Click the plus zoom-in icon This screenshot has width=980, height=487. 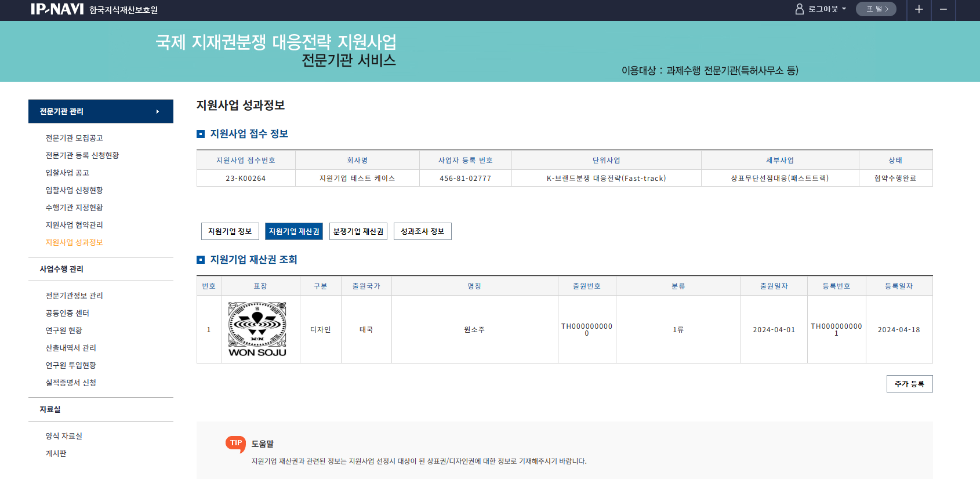pyautogui.click(x=919, y=9)
